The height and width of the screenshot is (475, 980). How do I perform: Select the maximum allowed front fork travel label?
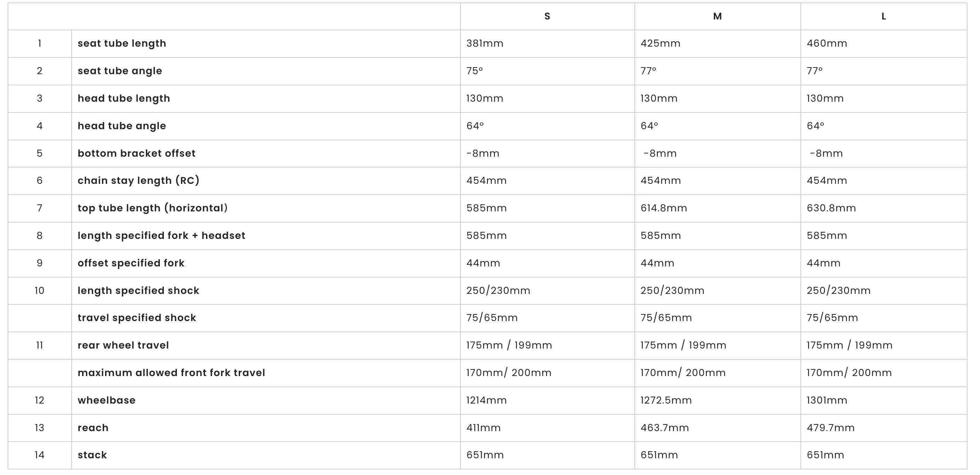coord(171,373)
